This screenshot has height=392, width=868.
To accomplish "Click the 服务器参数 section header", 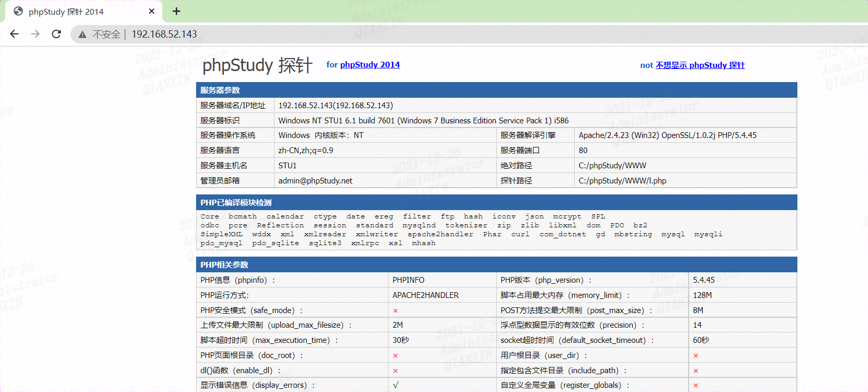I will tap(497, 90).
